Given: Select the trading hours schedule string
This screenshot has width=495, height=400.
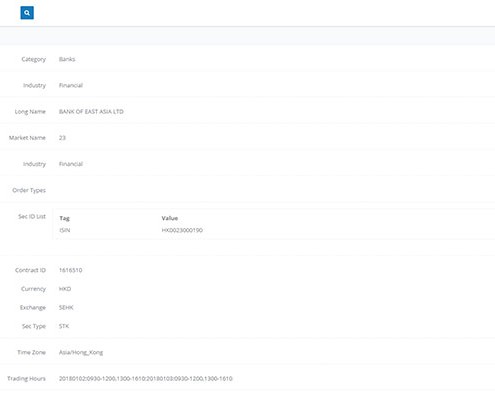Looking at the screenshot, I should click(146, 379).
